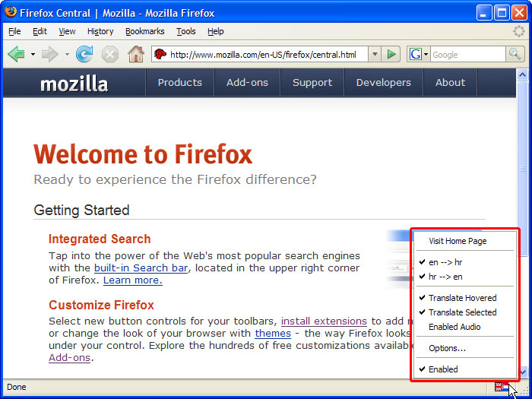Follow the themes link
The width and height of the screenshot is (532, 399).
click(x=273, y=333)
